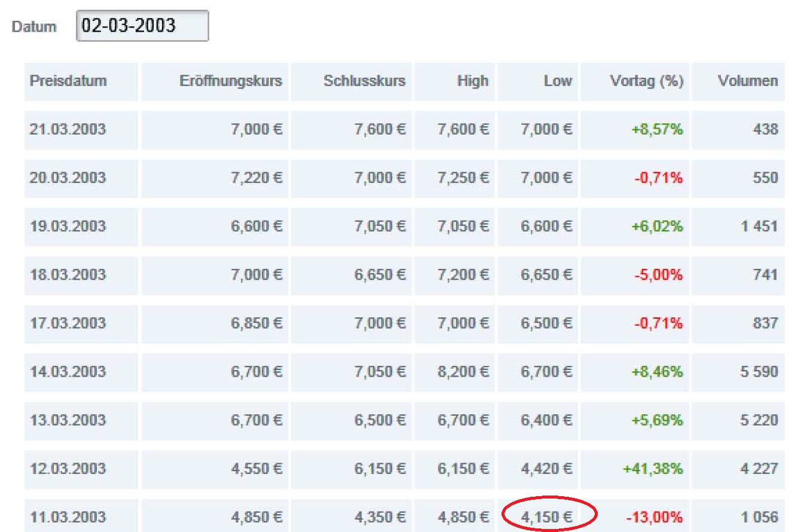Click the Schlusskurs column header
The height and width of the screenshot is (532, 801).
click(x=364, y=81)
